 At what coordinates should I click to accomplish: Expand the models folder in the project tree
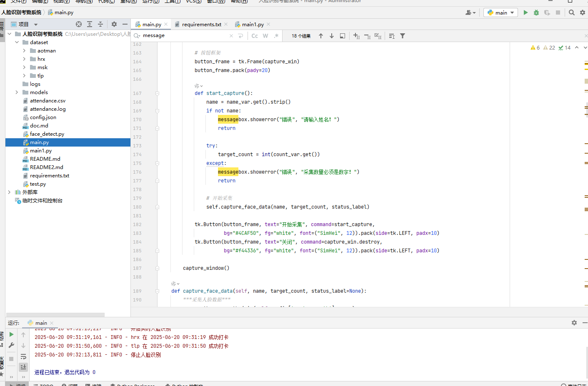click(16, 92)
